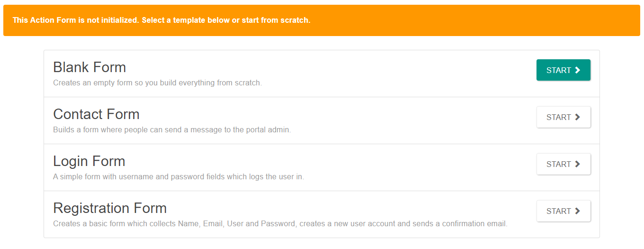The height and width of the screenshot is (249, 644).
Task: Click the chevron arrow beside Login Form's START
Action: click(577, 164)
